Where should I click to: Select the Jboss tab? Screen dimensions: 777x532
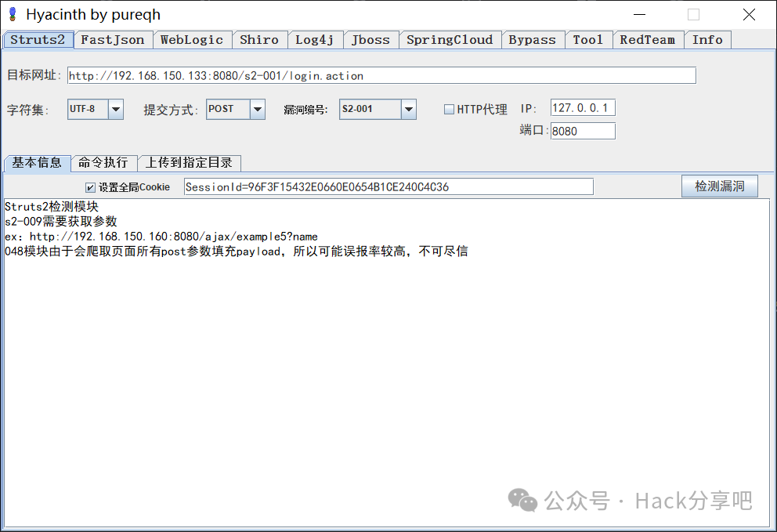pos(370,40)
